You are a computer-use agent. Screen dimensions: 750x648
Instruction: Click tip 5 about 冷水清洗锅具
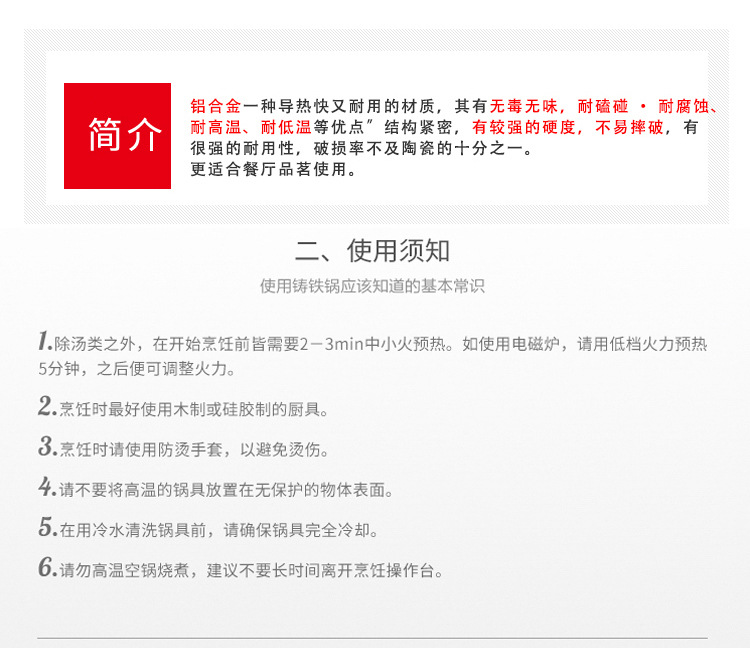click(209, 528)
